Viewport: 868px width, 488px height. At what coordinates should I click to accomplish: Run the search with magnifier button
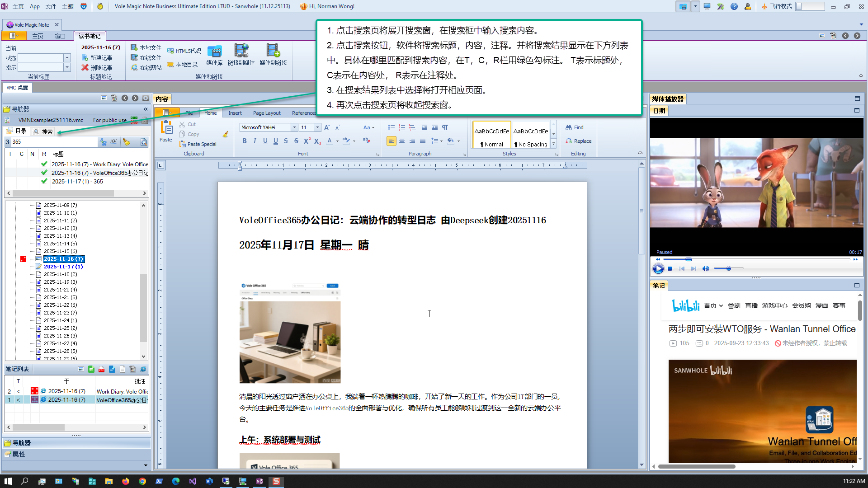(x=144, y=142)
